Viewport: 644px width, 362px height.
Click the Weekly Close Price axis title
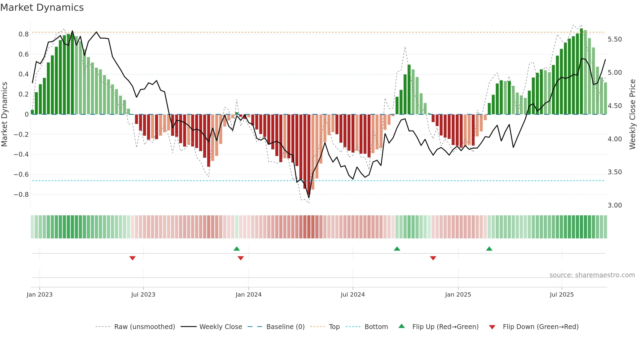(633, 114)
